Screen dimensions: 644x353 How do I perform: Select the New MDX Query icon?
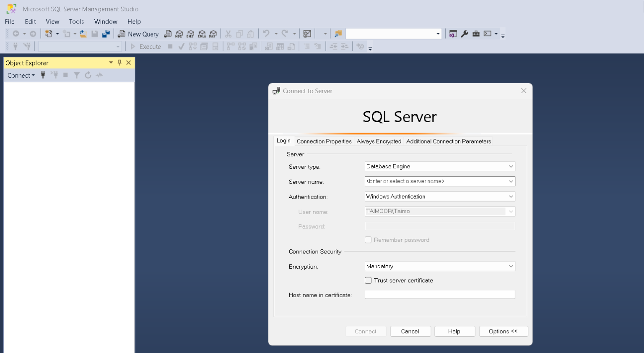179,34
